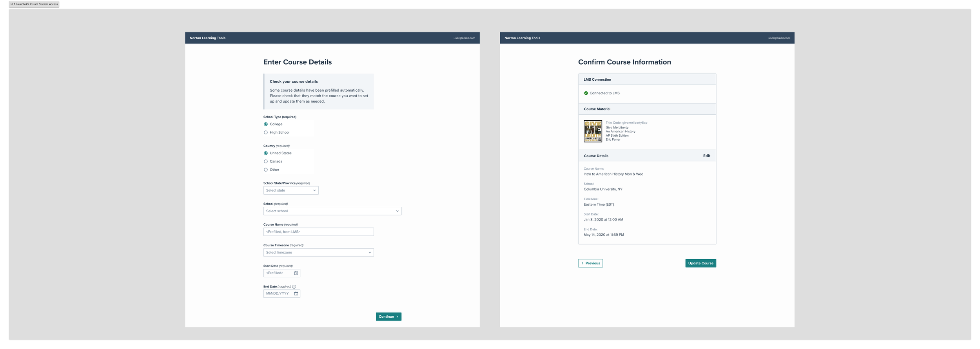Choose United States as country

(x=266, y=153)
